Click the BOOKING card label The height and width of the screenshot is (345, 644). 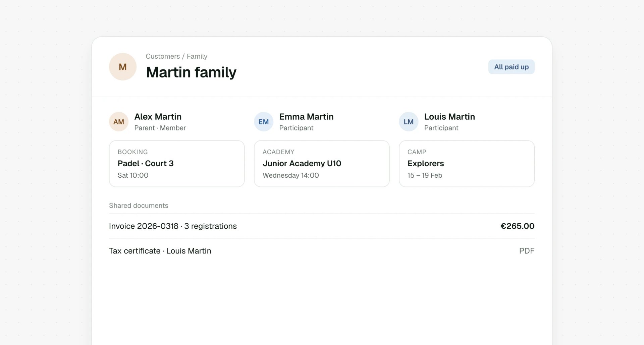[132, 152]
